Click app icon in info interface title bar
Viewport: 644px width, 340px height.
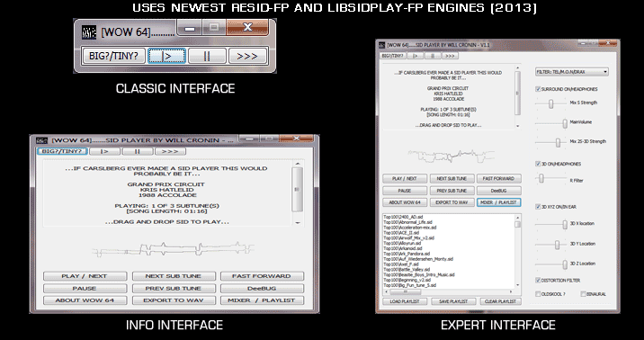[x=41, y=140]
